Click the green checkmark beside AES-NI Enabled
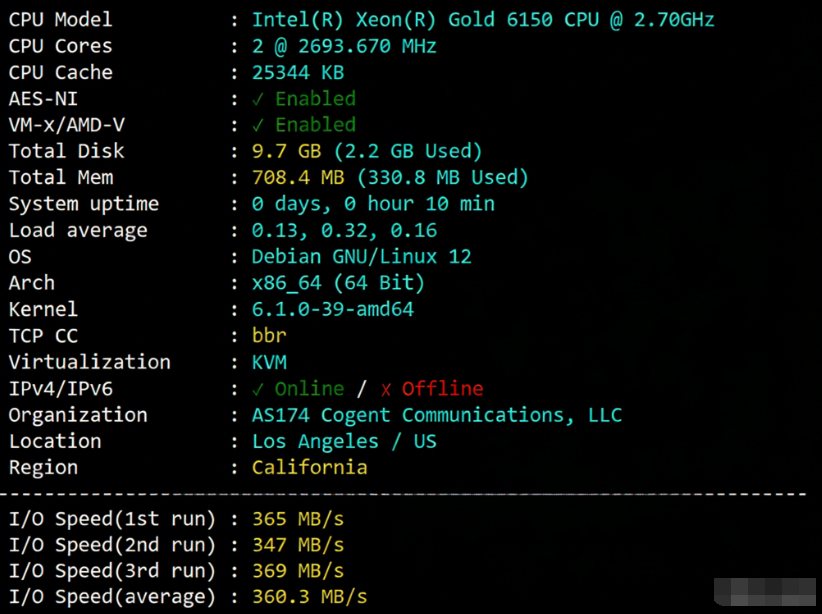 point(258,99)
